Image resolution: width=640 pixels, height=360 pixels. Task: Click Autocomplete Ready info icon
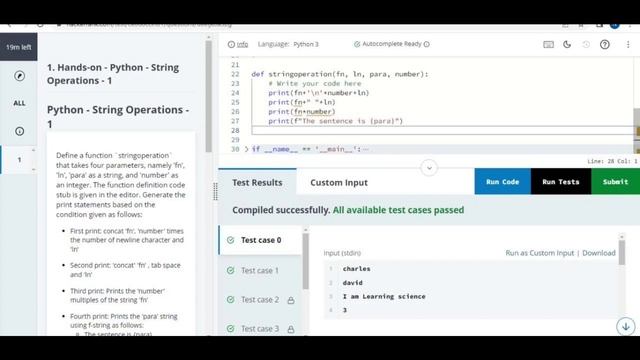click(x=427, y=44)
